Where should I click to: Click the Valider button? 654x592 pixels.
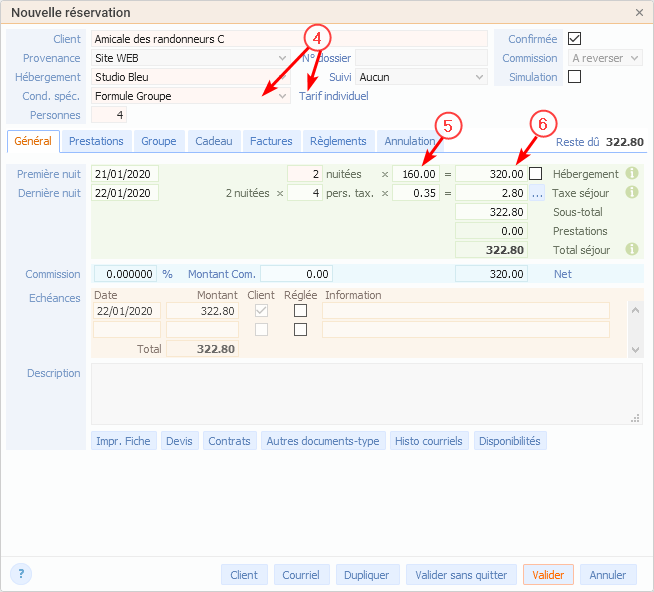(x=548, y=575)
